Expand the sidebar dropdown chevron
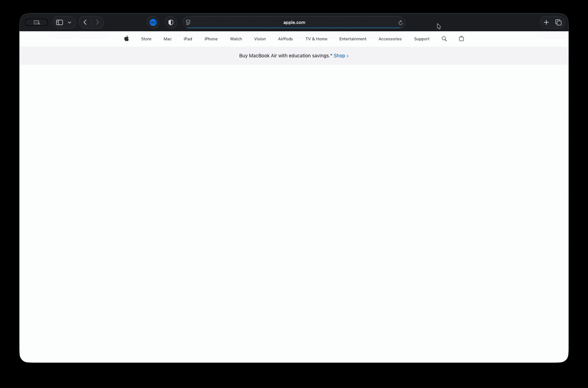588x388 pixels. [x=69, y=22]
